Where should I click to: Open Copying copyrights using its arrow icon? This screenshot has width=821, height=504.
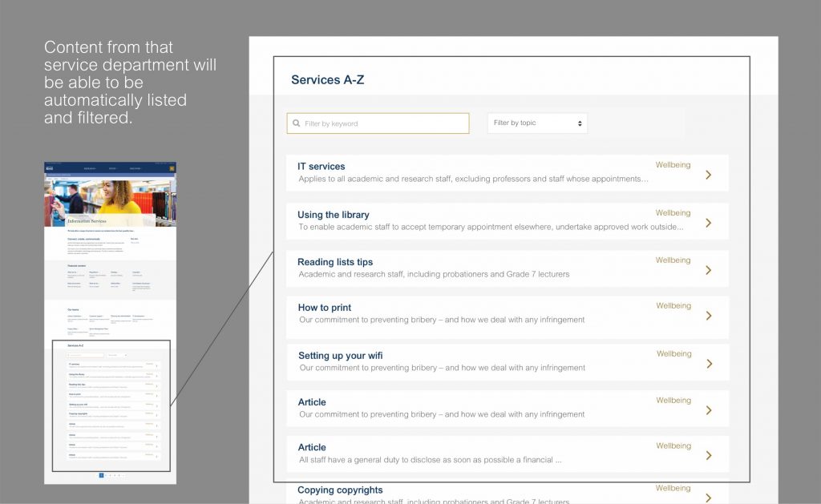[708, 497]
